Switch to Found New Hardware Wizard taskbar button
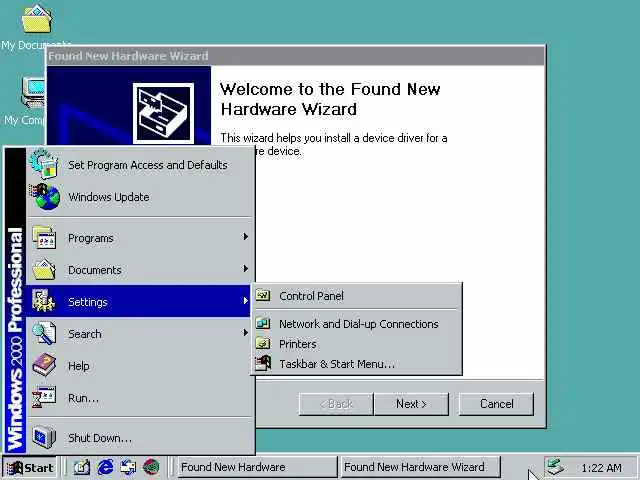 coord(420,467)
